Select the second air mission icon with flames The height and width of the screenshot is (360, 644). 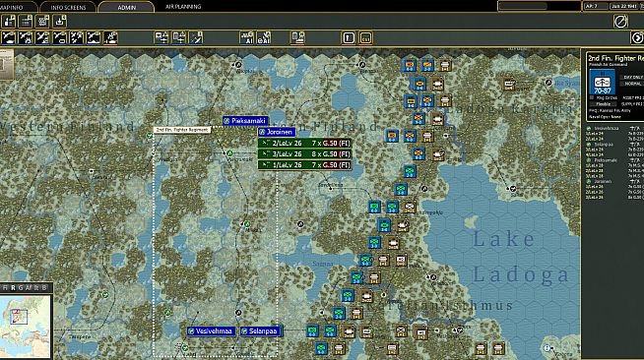click(x=26, y=38)
